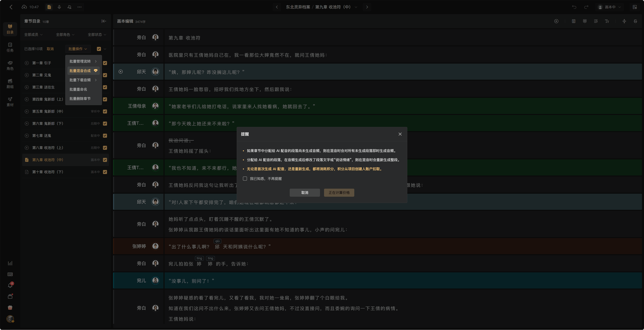Click the 取消 button in the dialog
The width and height of the screenshot is (644, 330).
(305, 193)
